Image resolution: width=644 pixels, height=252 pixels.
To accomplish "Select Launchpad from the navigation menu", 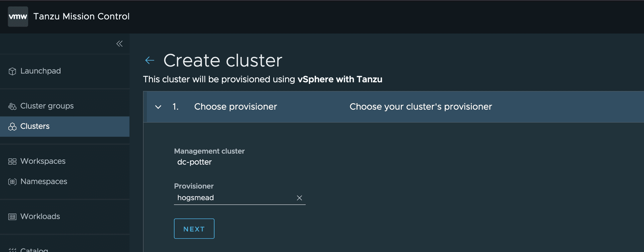I will tap(40, 71).
